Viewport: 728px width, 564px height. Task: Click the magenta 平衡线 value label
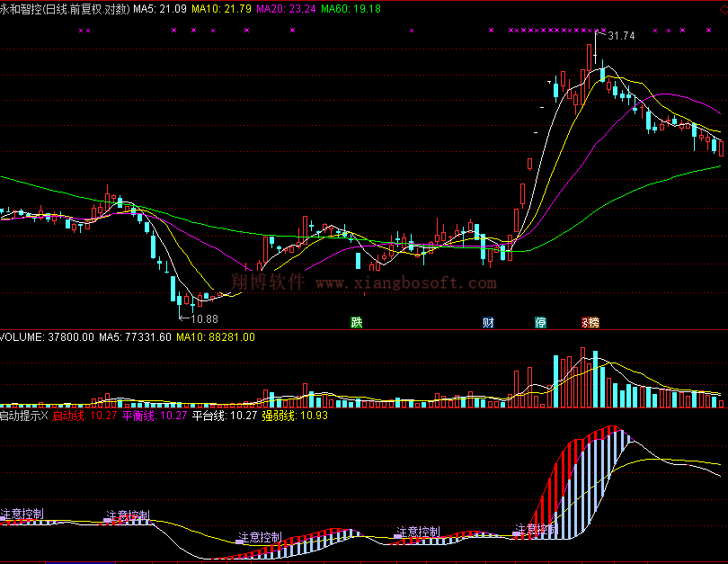click(x=155, y=416)
